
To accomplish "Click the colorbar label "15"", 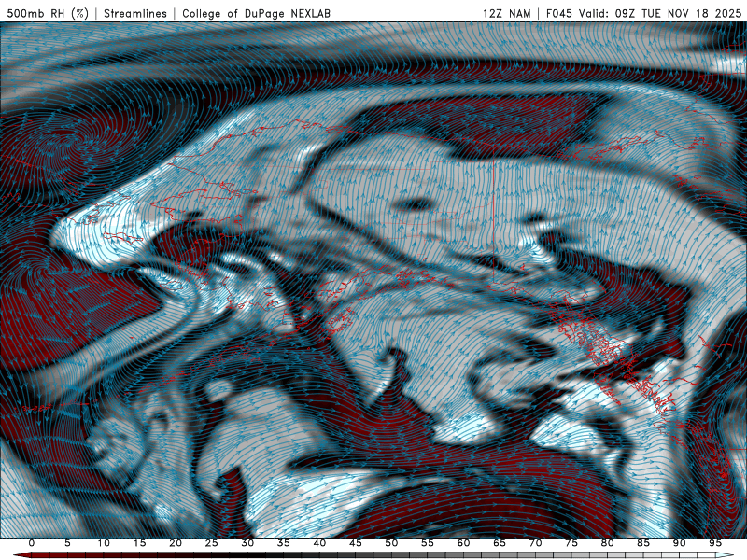I will point(139,543).
